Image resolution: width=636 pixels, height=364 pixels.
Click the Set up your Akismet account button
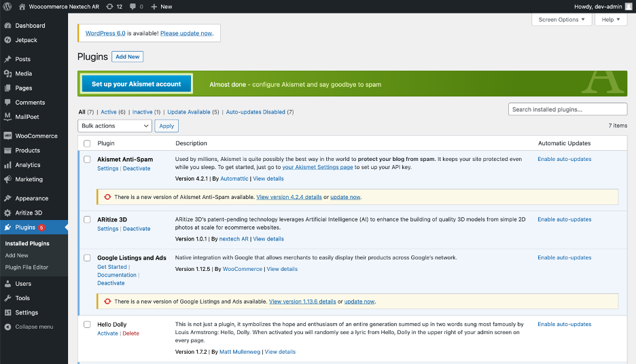[x=137, y=84]
